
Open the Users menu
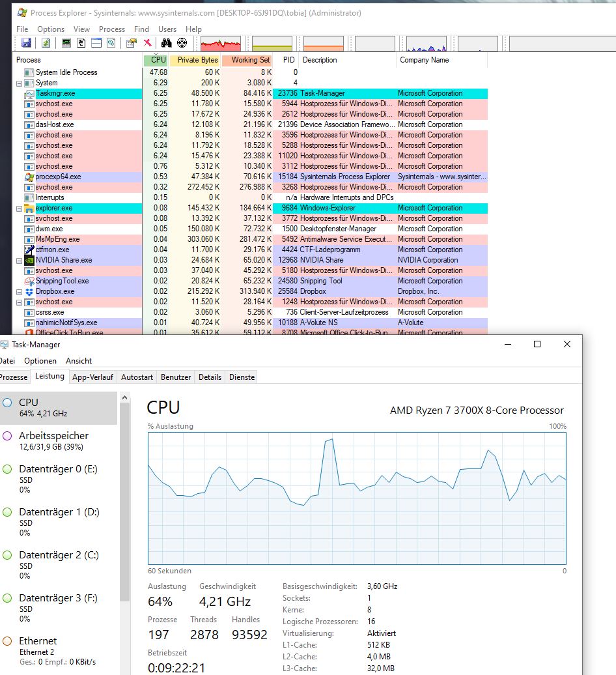click(167, 29)
